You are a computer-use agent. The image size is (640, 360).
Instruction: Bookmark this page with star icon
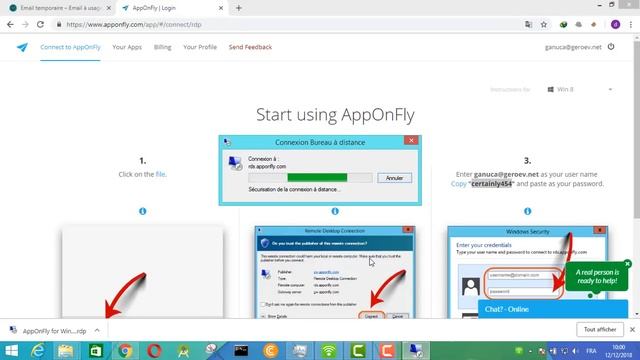[x=544, y=24]
